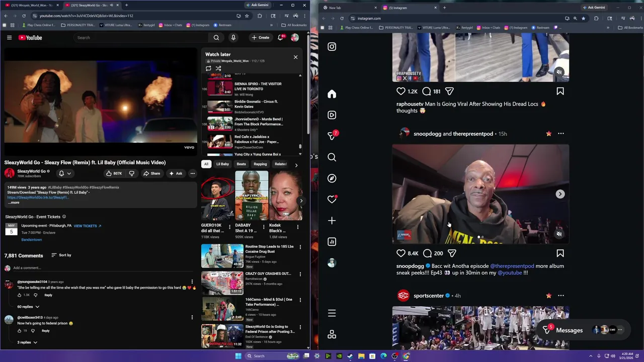Open Windows Start button
Viewport: 644px width, 362px height.
pyautogui.click(x=238, y=356)
